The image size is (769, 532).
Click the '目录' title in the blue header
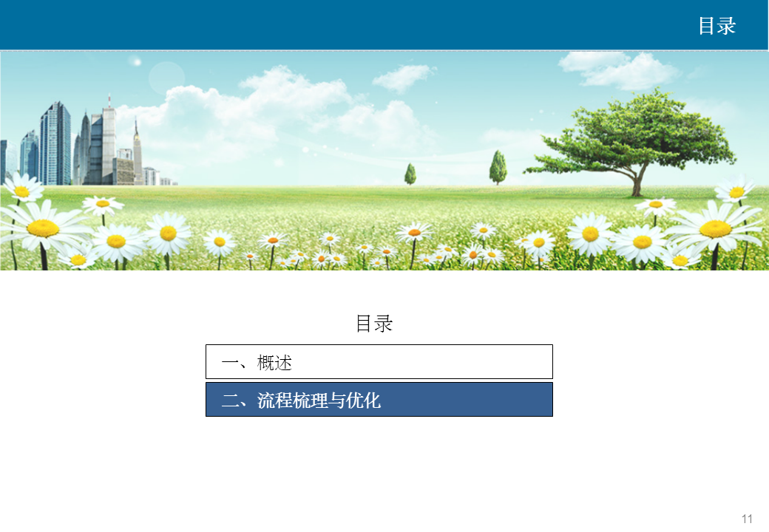tap(717, 26)
